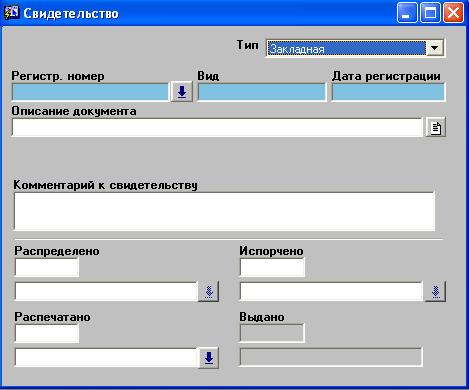The width and height of the screenshot is (469, 390).
Task: Click the long field under Распределено
Action: click(x=106, y=292)
